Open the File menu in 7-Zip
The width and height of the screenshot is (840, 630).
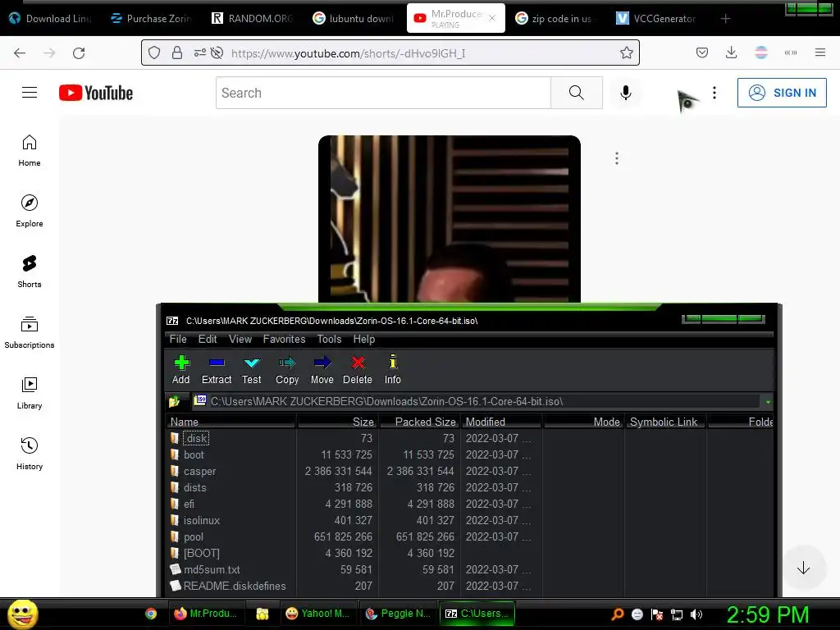click(178, 339)
